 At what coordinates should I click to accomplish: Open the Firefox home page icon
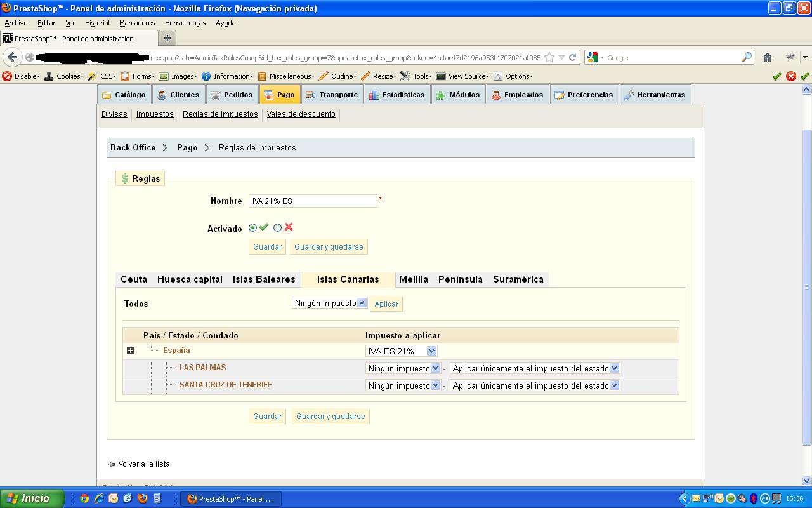tap(768, 57)
